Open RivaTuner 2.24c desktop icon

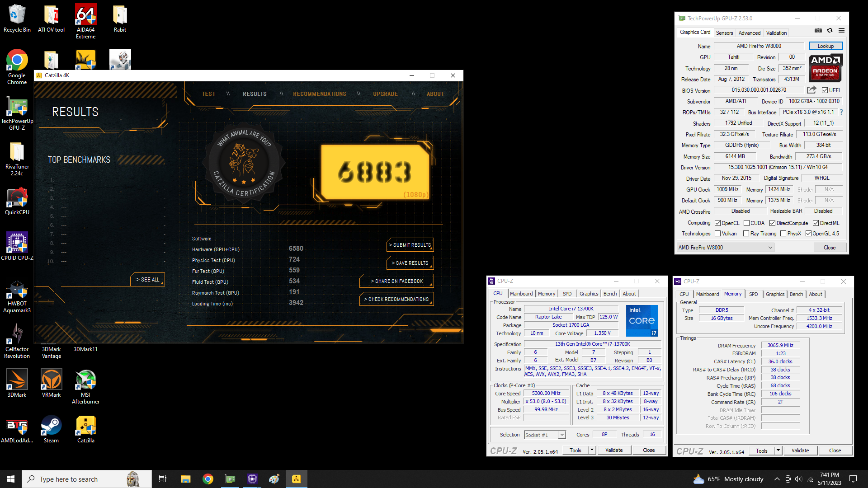(17, 159)
